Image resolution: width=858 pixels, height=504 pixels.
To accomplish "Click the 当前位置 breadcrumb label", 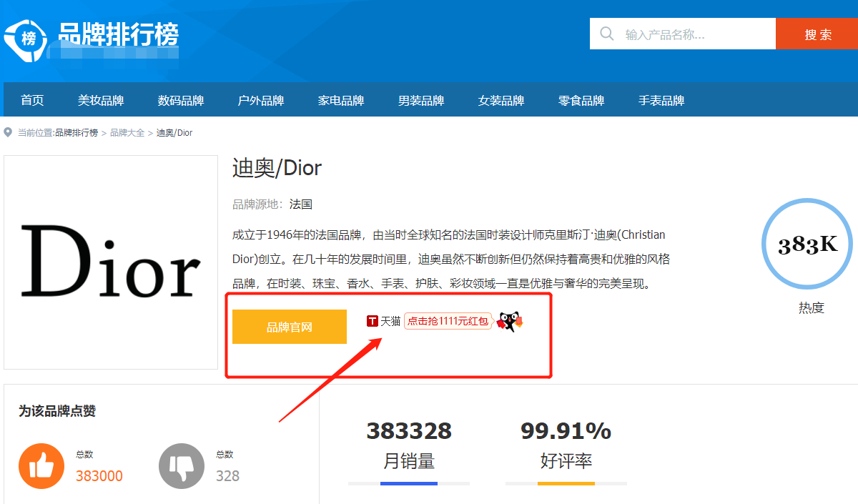I will [x=36, y=133].
